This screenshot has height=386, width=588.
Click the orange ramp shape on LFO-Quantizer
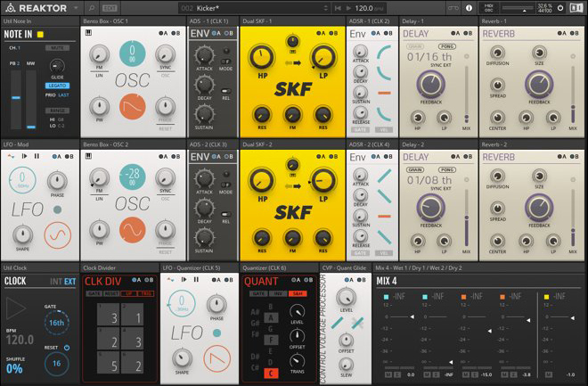click(217, 358)
